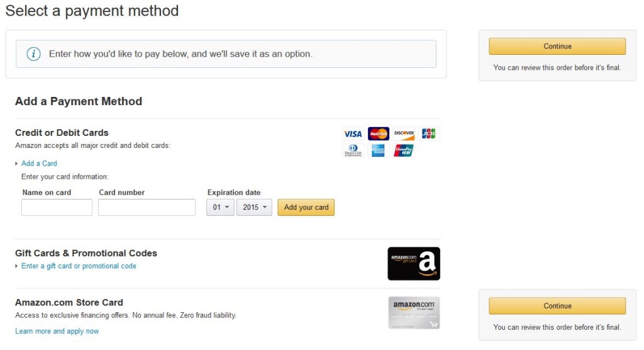This screenshot has width=644, height=350.
Task: Focus the Card number field
Action: tap(147, 207)
